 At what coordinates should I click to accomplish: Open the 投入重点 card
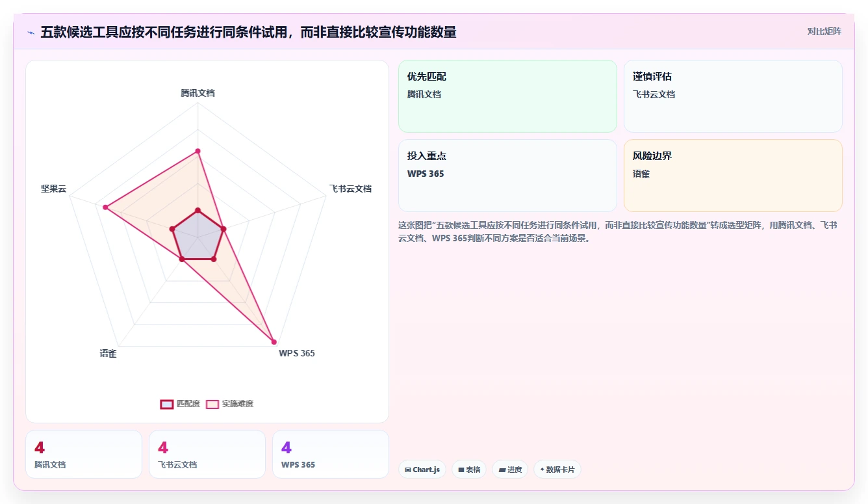click(x=507, y=176)
